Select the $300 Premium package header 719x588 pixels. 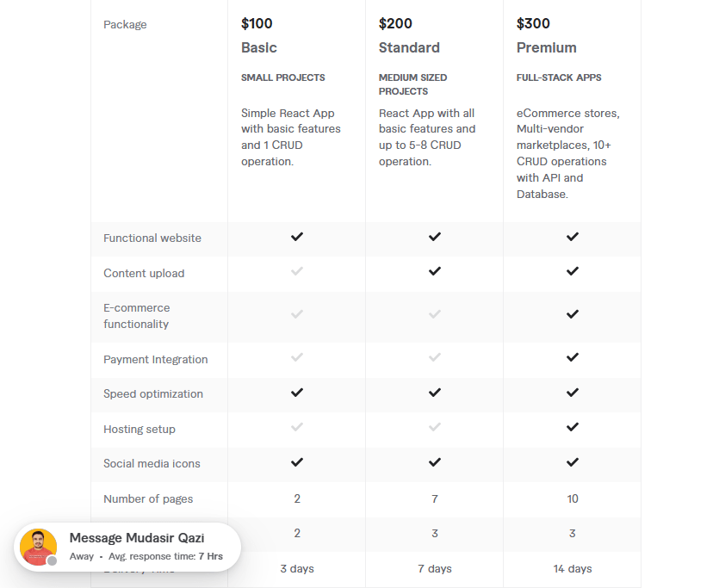click(546, 35)
